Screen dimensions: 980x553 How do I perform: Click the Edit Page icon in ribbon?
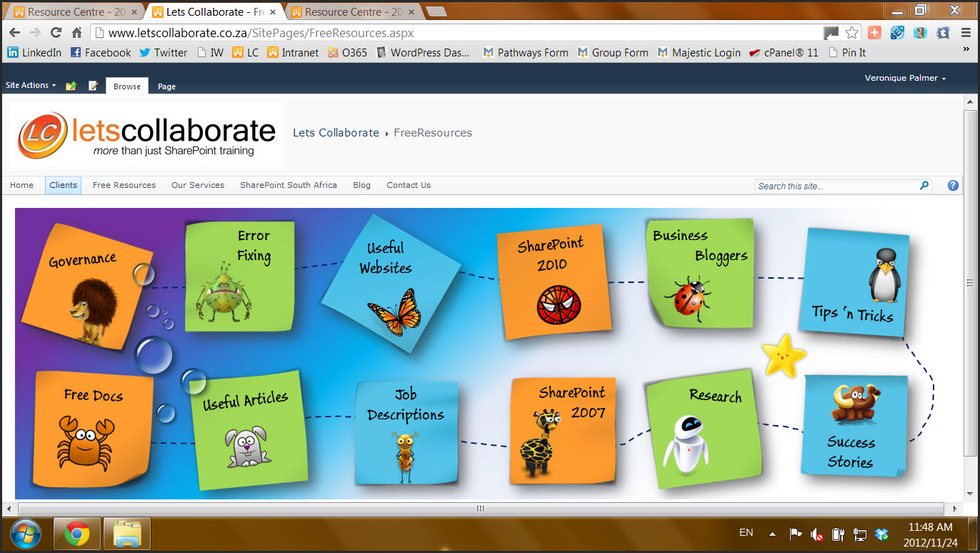point(93,86)
